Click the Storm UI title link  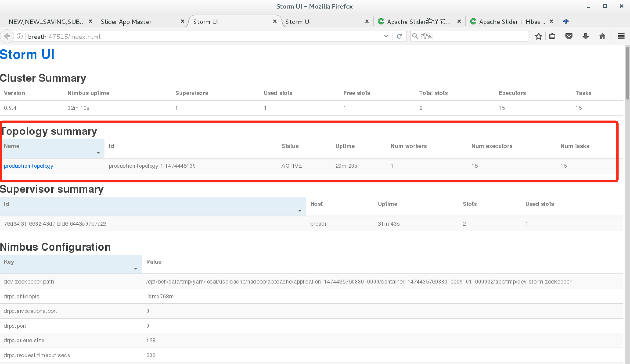click(27, 54)
